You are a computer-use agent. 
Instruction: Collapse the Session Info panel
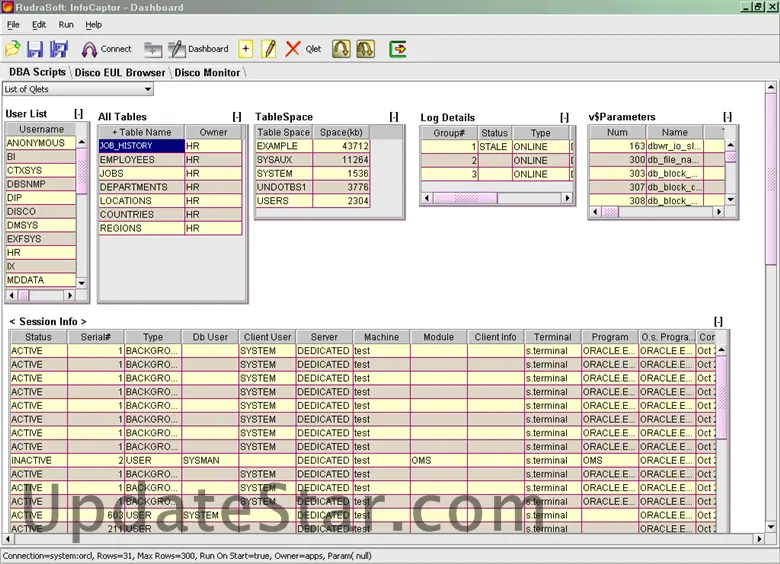(718, 321)
